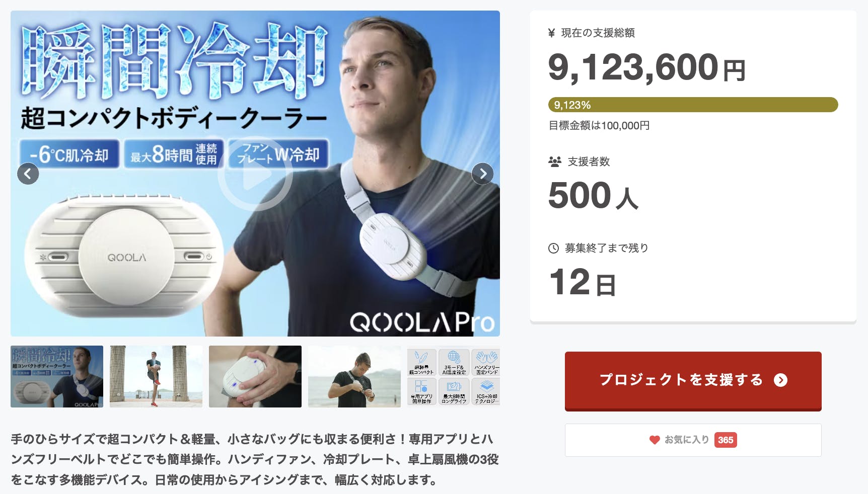Select the feature icons grid thumbnail
Screen dimensions: 868x494
[454, 376]
